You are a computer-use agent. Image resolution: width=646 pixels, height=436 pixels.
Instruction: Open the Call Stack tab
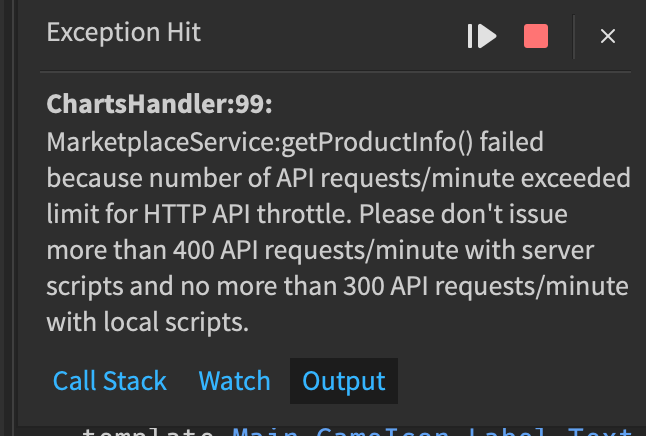click(110, 380)
